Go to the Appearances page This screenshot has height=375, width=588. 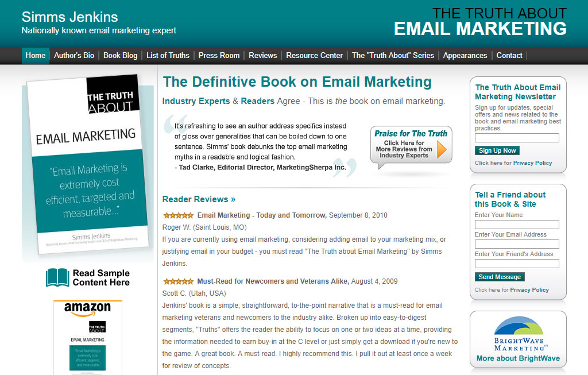pos(465,56)
